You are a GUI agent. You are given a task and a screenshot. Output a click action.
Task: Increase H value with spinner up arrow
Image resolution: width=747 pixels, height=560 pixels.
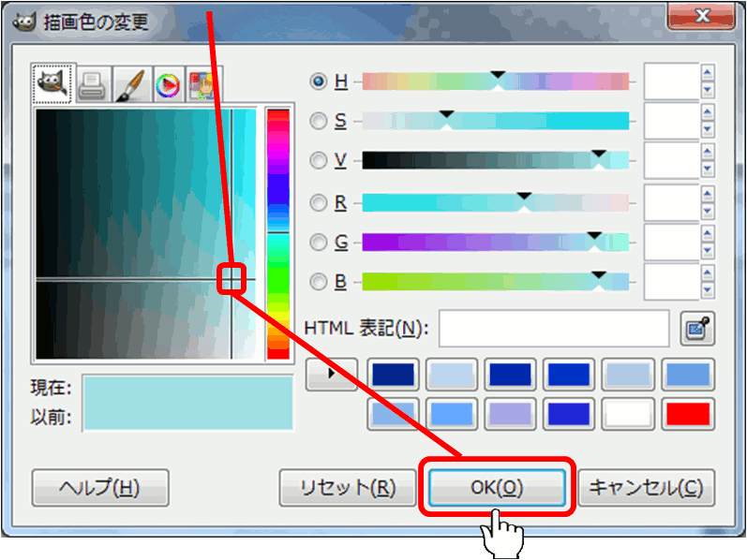[708, 72]
